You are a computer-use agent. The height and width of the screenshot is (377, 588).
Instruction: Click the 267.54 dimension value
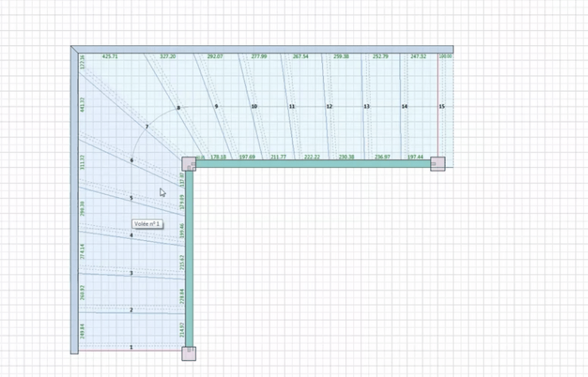click(300, 57)
